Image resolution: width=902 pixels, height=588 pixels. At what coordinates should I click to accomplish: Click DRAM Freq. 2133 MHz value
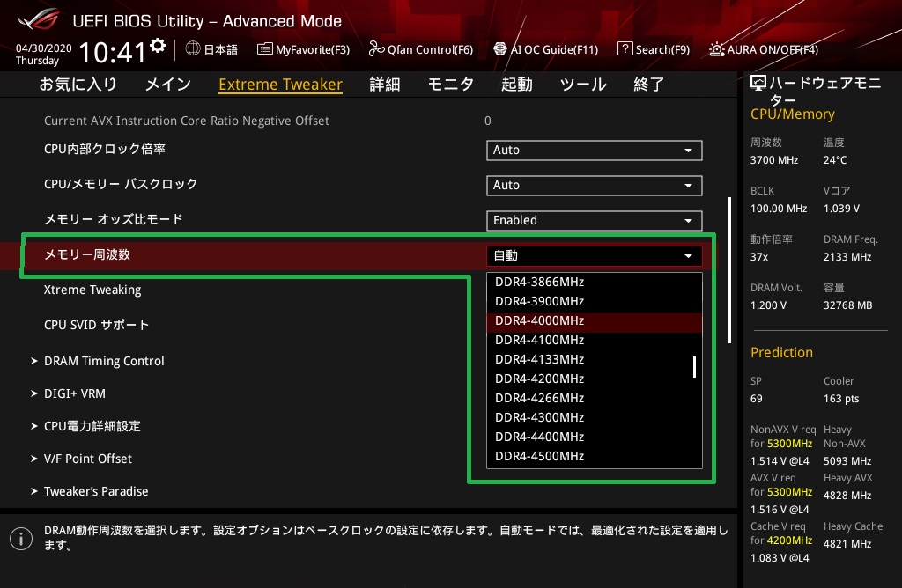tap(847, 257)
